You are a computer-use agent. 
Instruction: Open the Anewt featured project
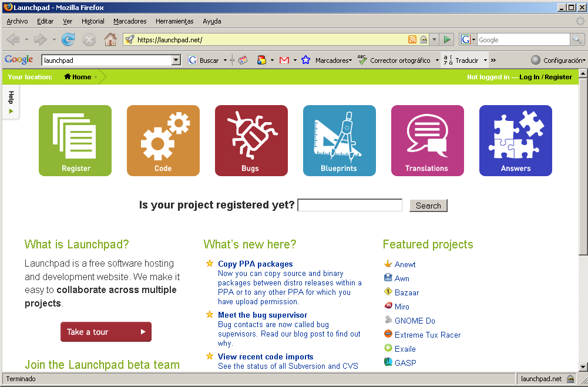pos(405,264)
